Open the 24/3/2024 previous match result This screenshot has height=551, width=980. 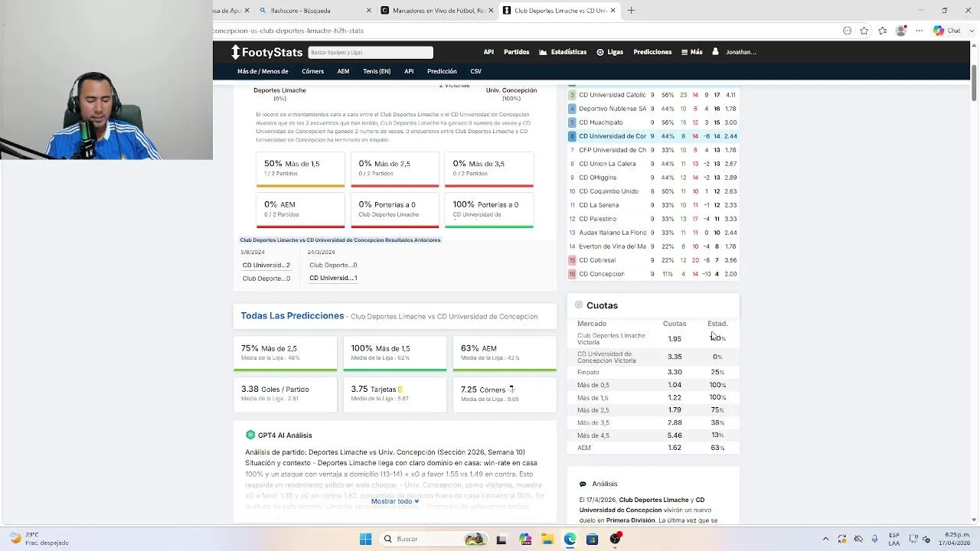tap(333, 265)
